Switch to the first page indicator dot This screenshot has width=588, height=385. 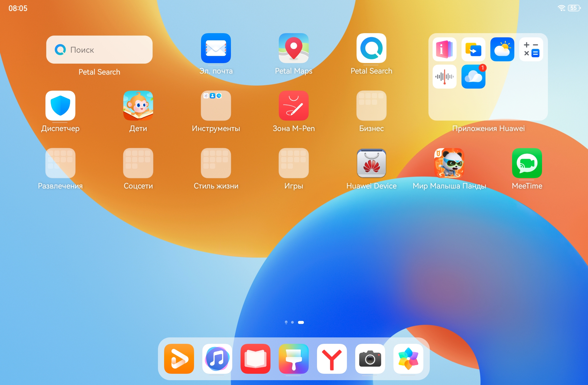pos(286,322)
